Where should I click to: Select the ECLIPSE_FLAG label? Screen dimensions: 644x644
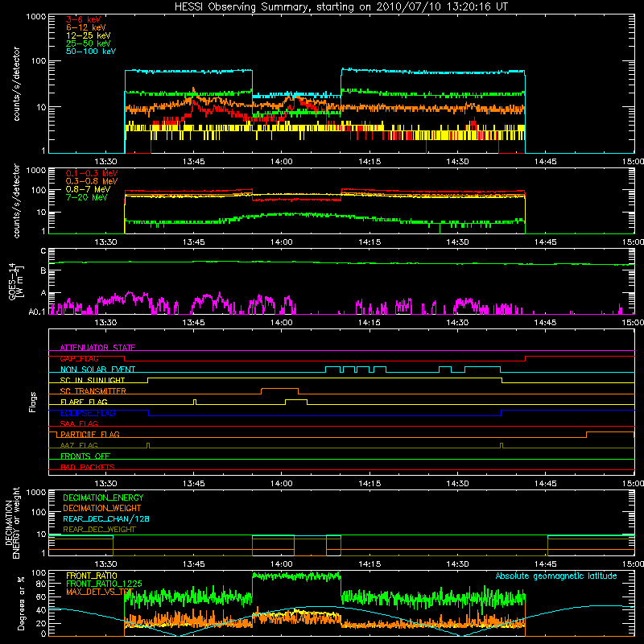(x=88, y=413)
